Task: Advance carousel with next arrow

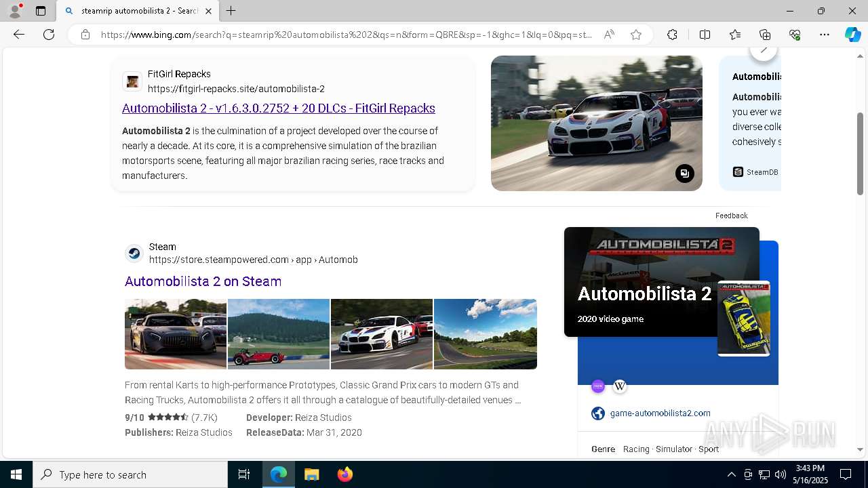Action: pos(764,52)
